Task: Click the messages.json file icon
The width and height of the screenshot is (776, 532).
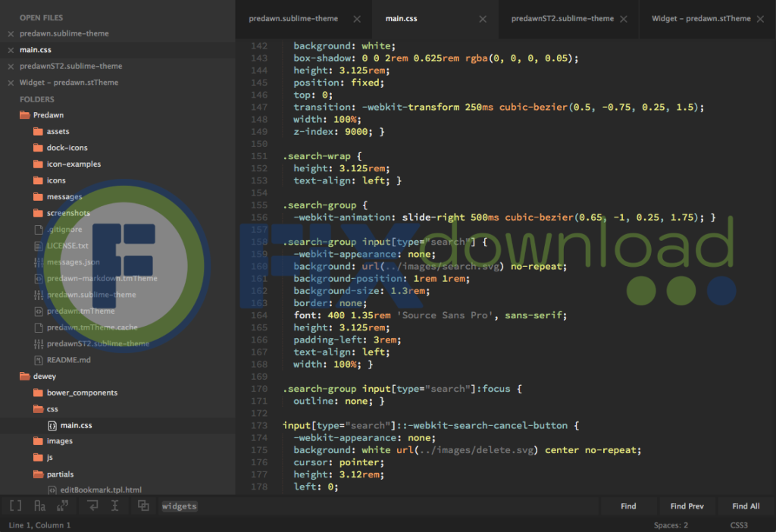Action: (39, 262)
